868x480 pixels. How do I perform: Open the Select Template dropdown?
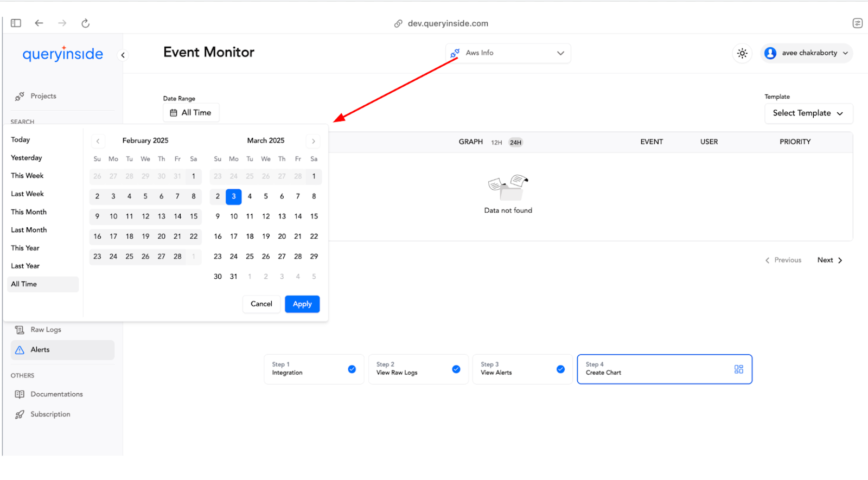tap(808, 113)
